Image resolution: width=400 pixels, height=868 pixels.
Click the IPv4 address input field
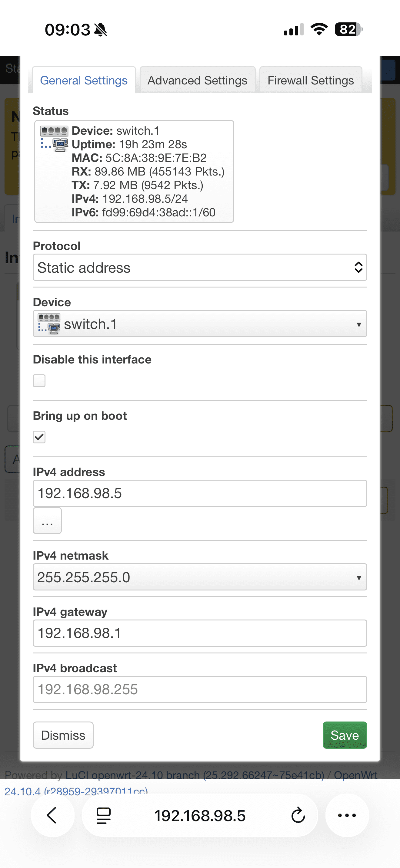click(x=200, y=493)
